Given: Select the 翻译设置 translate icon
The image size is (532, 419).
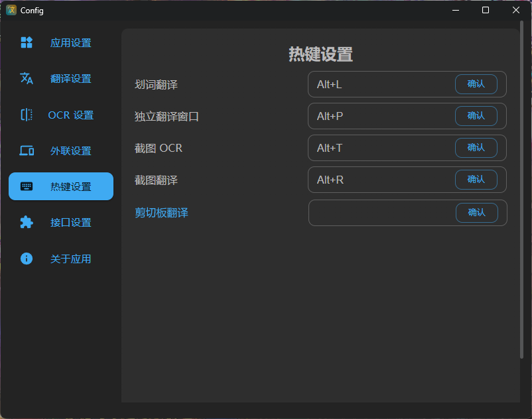Looking at the screenshot, I should (27, 78).
